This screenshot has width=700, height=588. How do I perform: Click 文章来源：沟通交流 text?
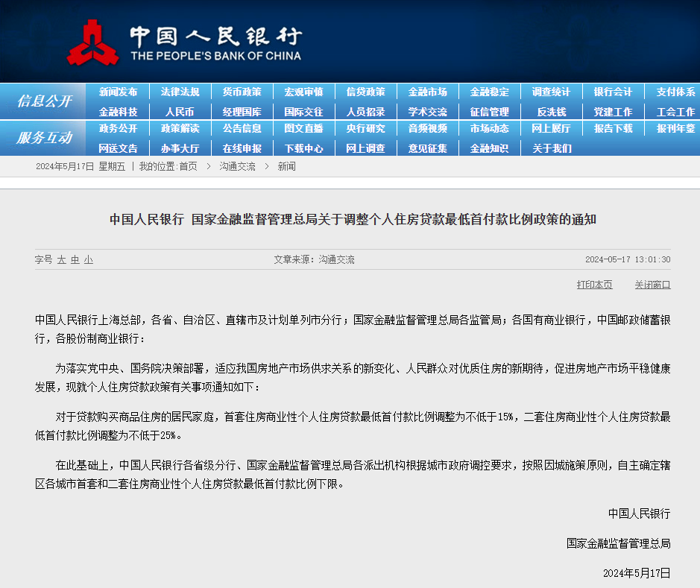[x=315, y=259]
